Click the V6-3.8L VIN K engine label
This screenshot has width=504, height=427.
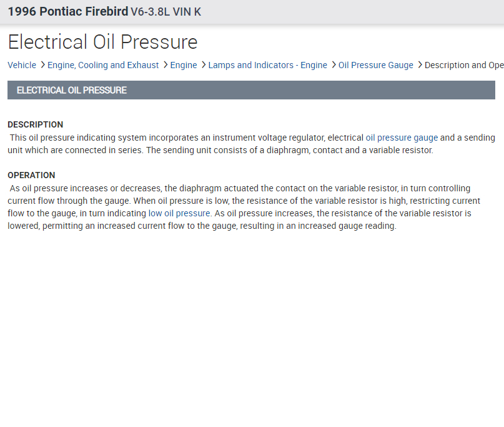point(166,12)
